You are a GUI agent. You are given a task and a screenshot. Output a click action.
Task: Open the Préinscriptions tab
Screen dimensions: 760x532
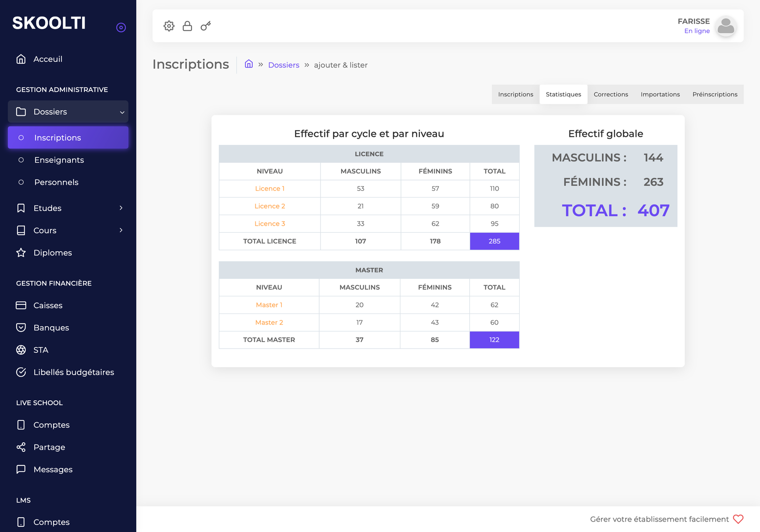point(715,94)
